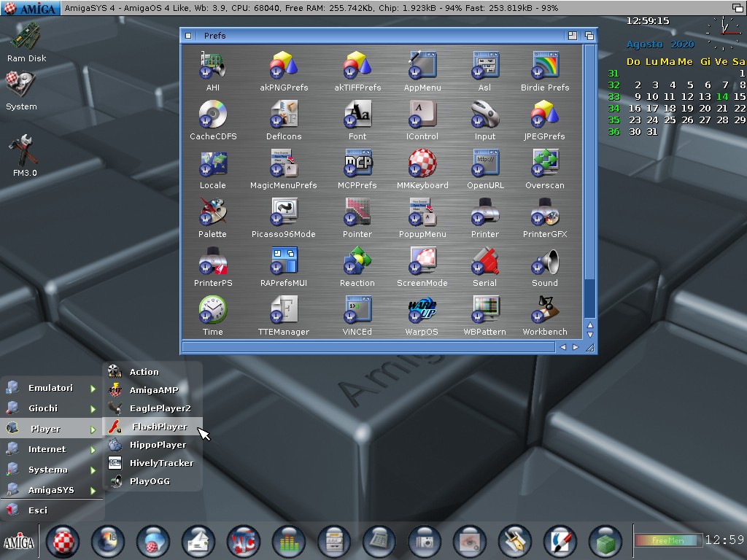Select FlashPlayer from the Player submenu
The width and height of the screenshot is (747, 560).
pyautogui.click(x=159, y=427)
